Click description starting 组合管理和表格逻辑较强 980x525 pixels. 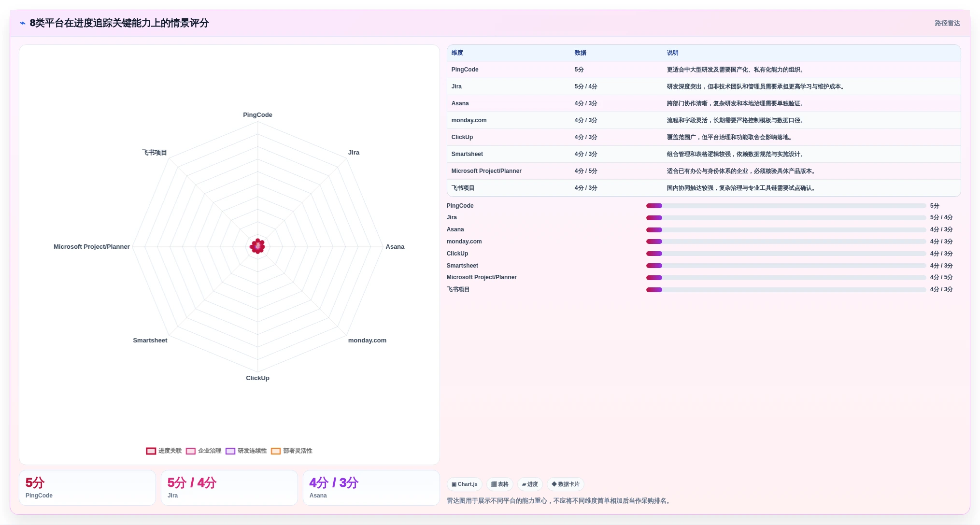coord(736,154)
